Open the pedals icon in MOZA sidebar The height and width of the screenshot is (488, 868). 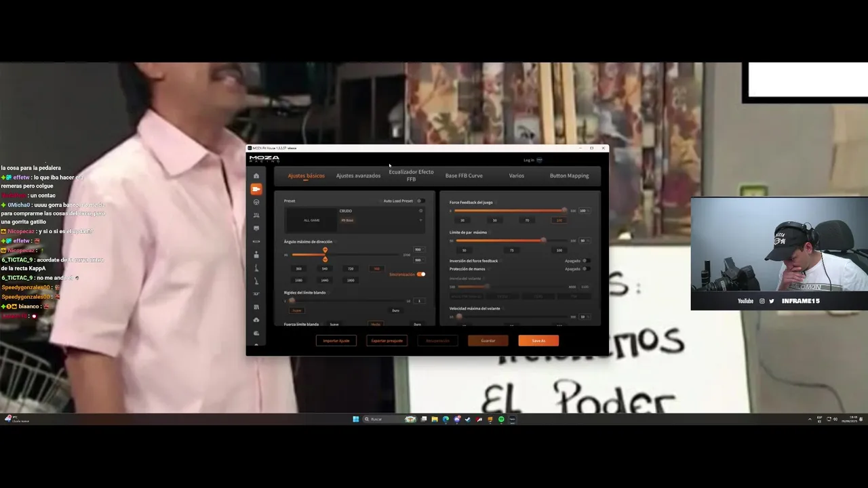(256, 215)
